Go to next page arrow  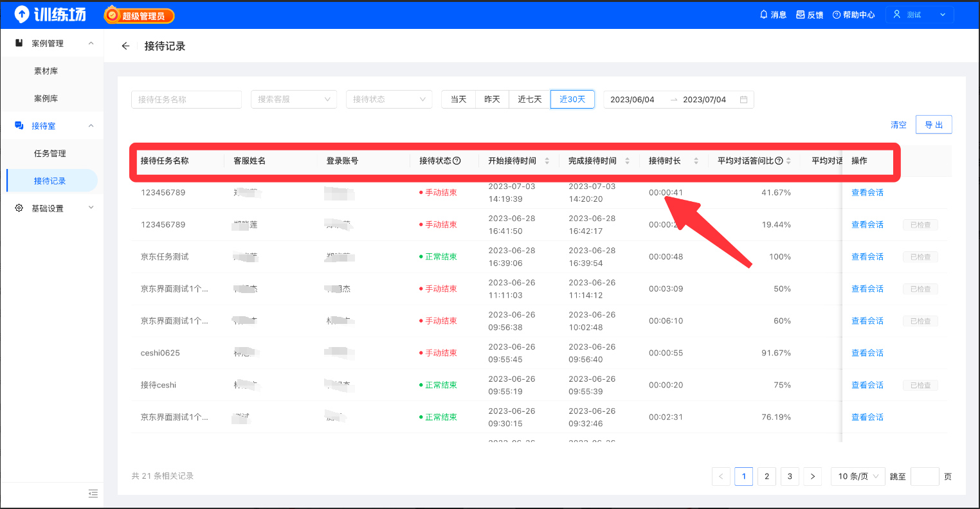813,476
